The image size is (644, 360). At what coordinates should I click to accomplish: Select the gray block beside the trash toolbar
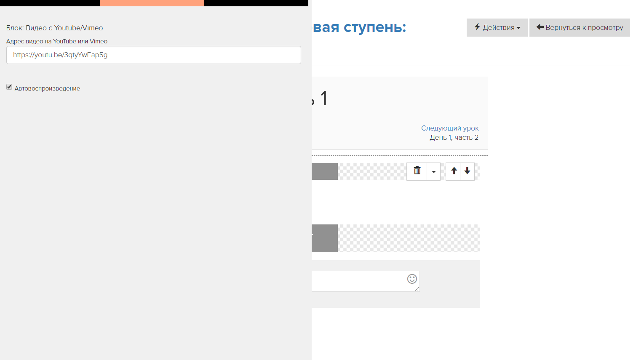click(x=325, y=171)
